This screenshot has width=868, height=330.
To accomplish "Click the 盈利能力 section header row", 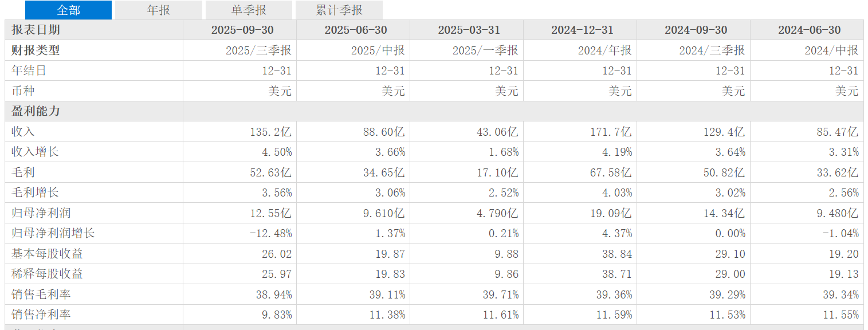I will pos(434,111).
